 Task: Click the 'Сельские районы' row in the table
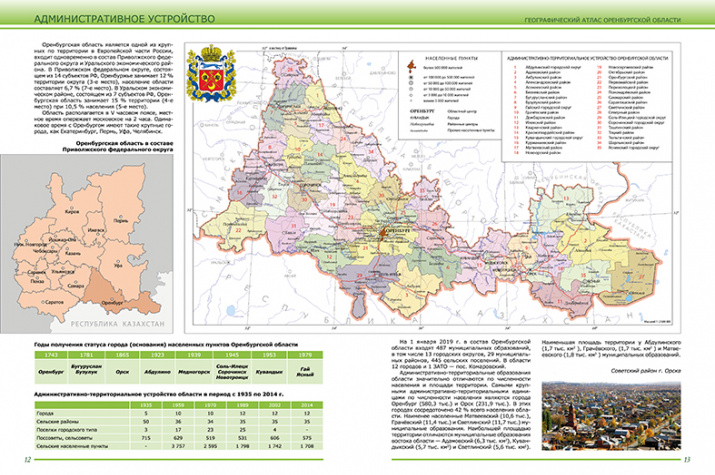point(56,421)
